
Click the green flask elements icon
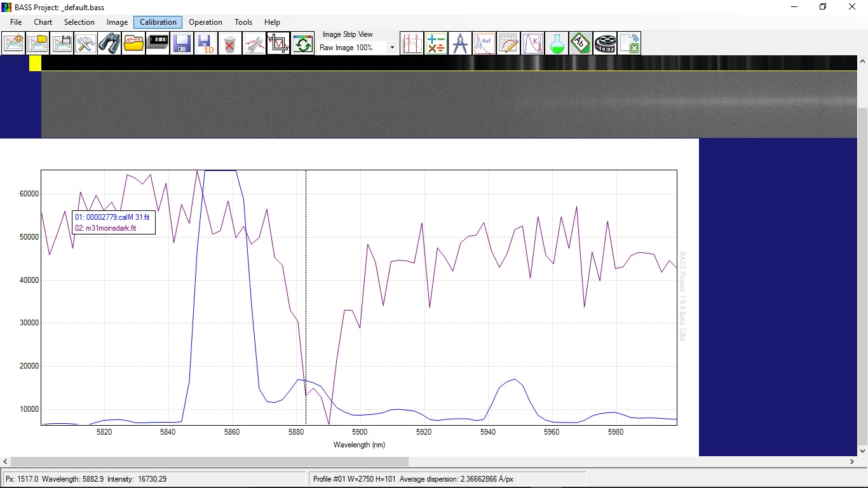click(x=557, y=44)
